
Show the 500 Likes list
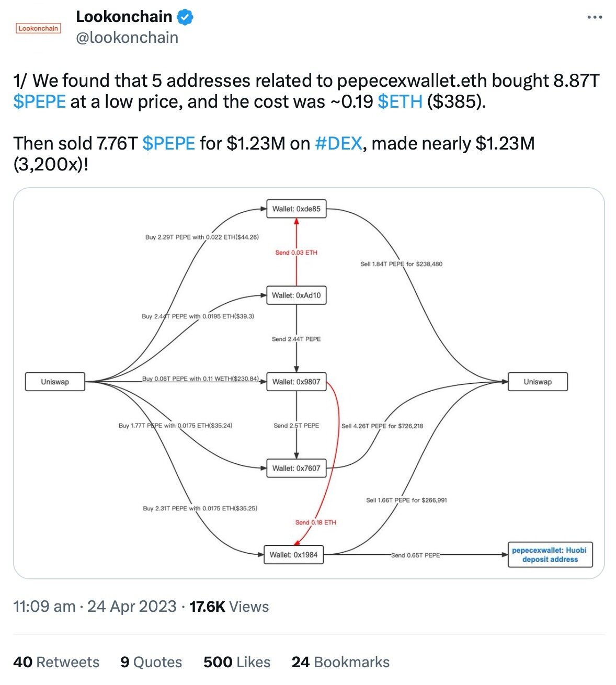point(237,662)
